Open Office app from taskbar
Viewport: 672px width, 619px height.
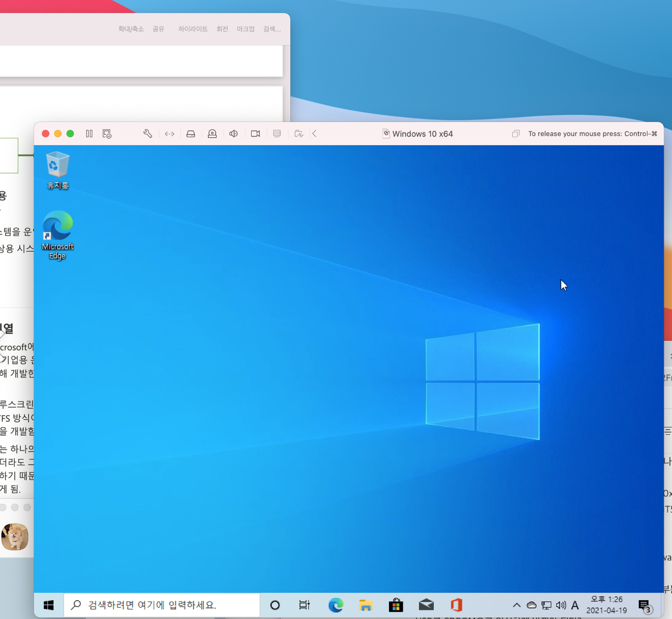point(456,605)
